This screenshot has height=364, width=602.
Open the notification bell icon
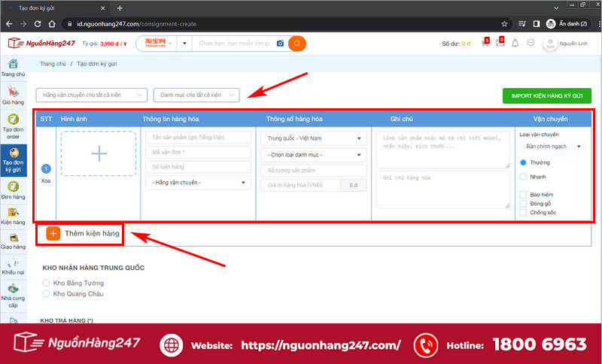tap(515, 44)
